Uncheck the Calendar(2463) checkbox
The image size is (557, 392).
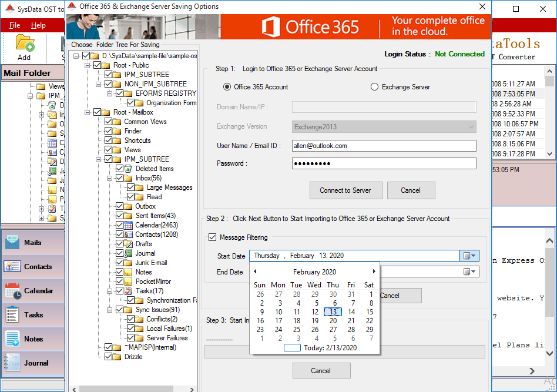coord(119,225)
